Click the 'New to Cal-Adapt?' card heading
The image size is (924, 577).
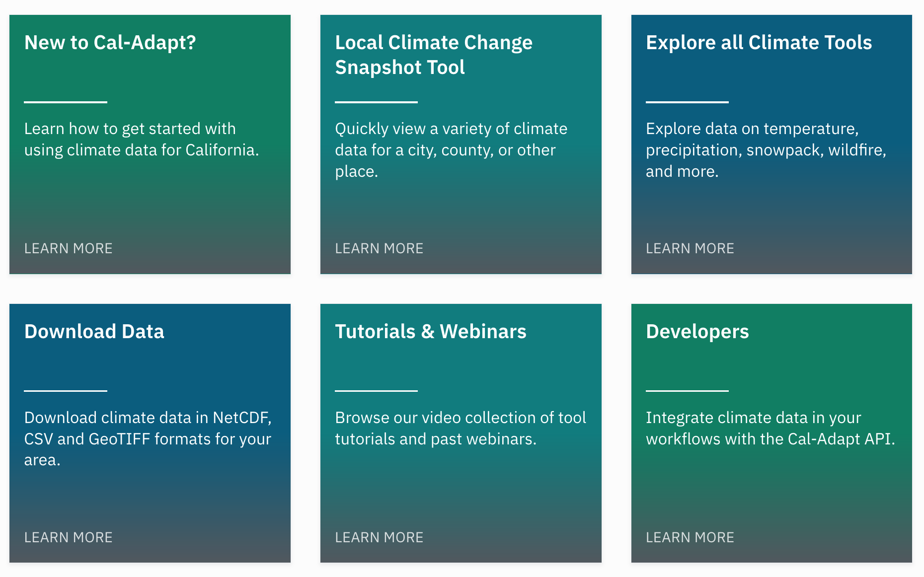pos(110,43)
